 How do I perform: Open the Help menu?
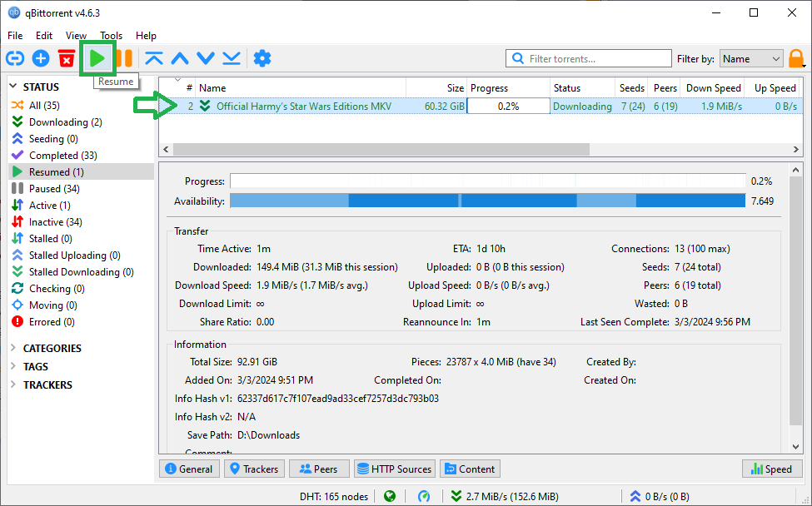pos(146,35)
